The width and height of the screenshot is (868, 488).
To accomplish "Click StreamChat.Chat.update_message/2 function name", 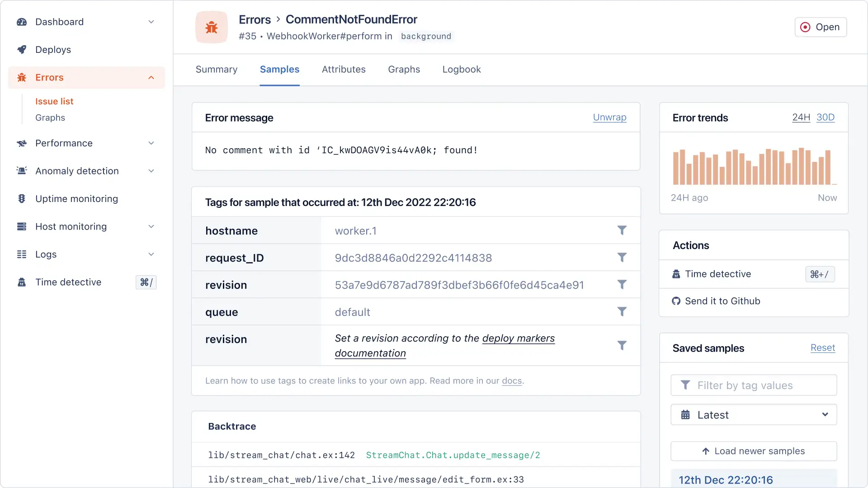I will click(x=453, y=455).
